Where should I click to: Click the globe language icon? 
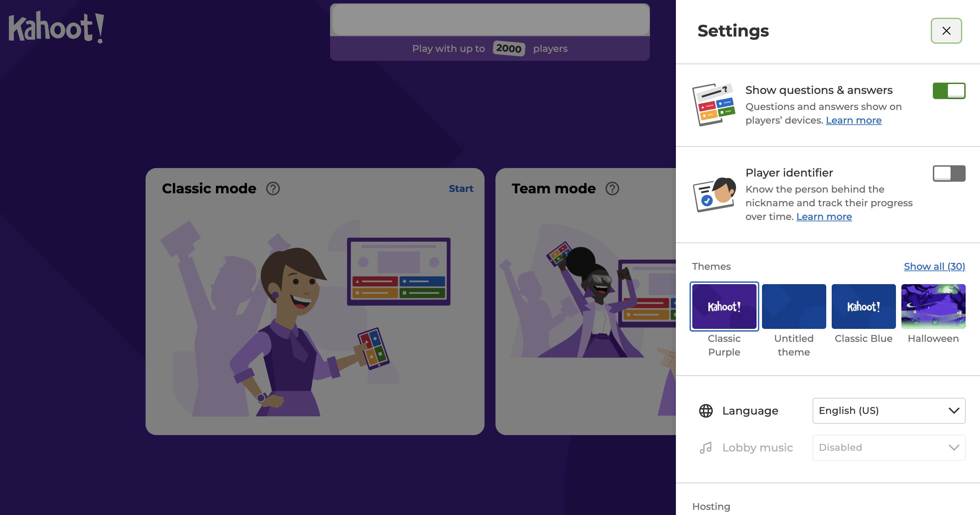(707, 410)
